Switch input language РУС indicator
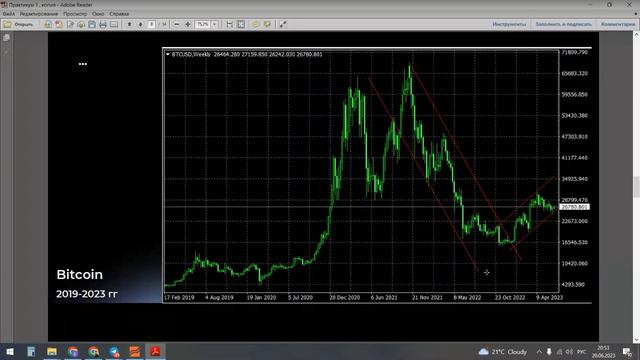 tap(581, 352)
